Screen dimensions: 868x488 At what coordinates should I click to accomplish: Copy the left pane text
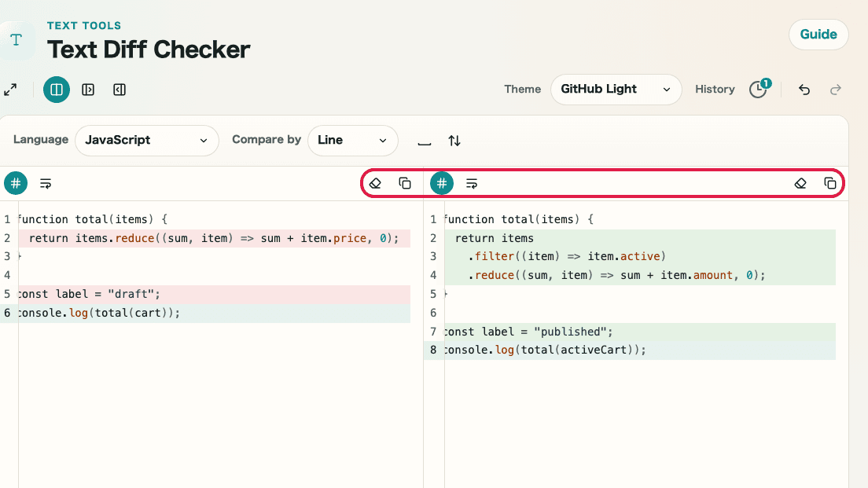click(x=405, y=183)
